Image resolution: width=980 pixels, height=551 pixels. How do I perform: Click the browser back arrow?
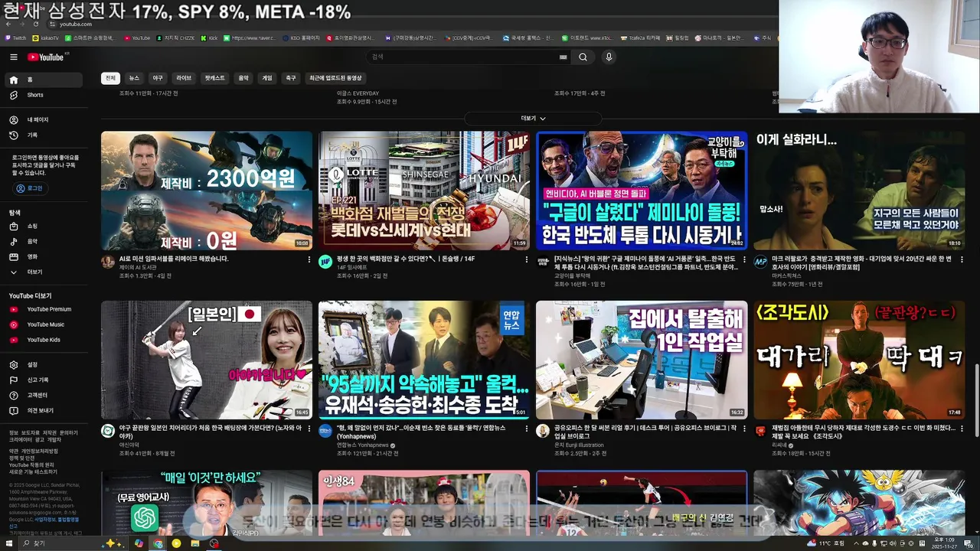(10, 24)
